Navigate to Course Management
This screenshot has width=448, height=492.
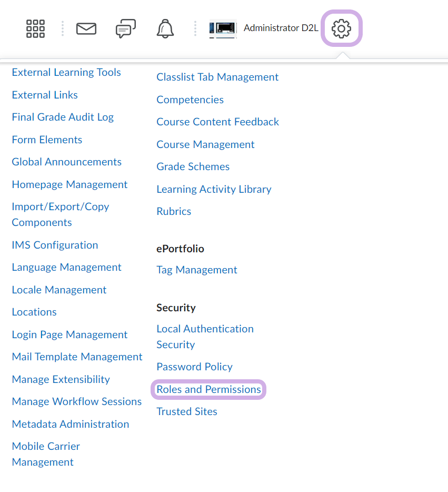[x=205, y=144]
